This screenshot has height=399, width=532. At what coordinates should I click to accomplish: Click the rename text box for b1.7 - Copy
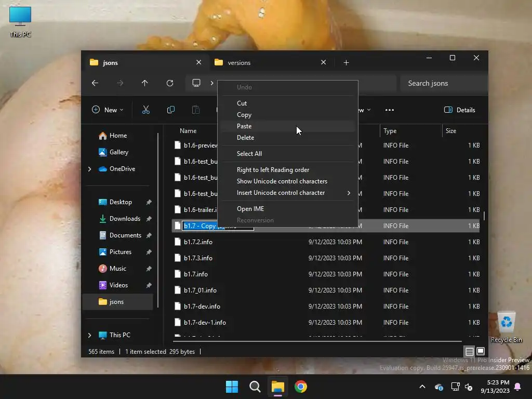click(218, 226)
